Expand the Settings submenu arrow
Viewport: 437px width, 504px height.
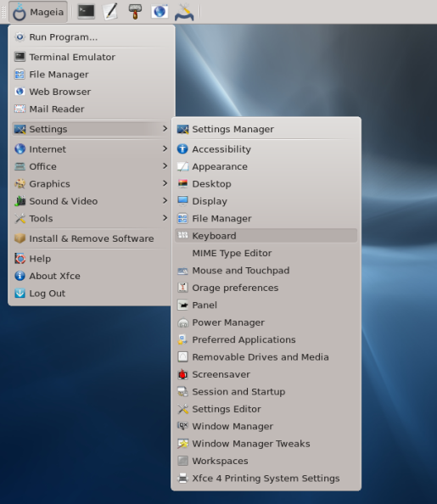pos(165,129)
